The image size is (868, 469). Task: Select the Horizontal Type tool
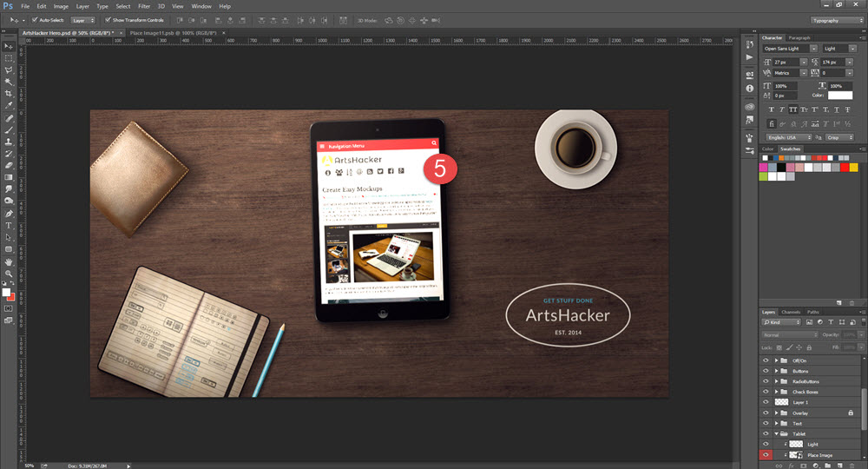[x=9, y=225]
